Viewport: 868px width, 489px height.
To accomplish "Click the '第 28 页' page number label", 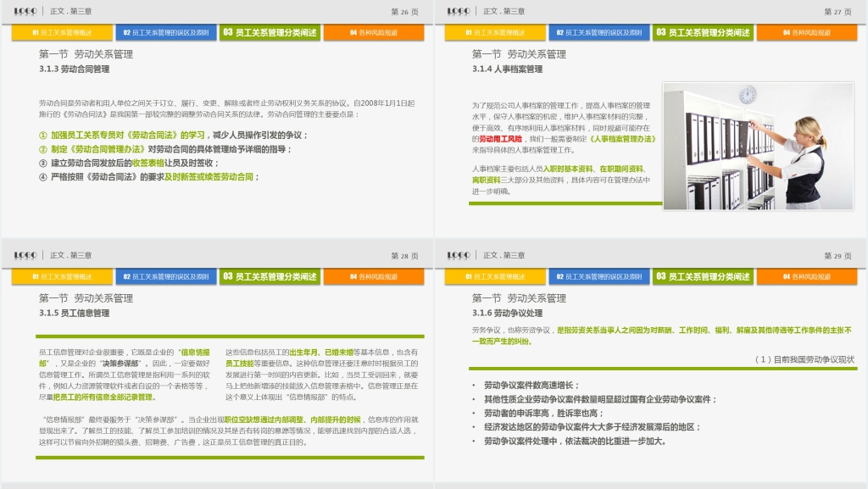I will (x=404, y=256).
